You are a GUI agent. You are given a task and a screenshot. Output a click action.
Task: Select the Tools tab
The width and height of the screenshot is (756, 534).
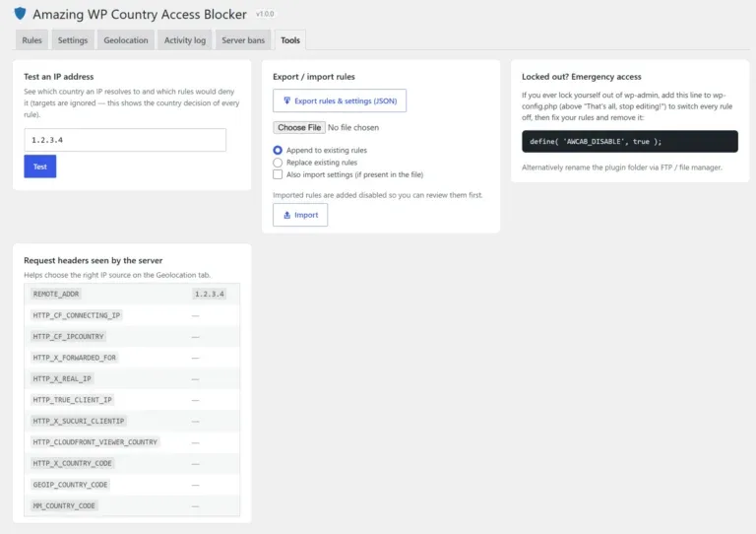pyautogui.click(x=290, y=40)
